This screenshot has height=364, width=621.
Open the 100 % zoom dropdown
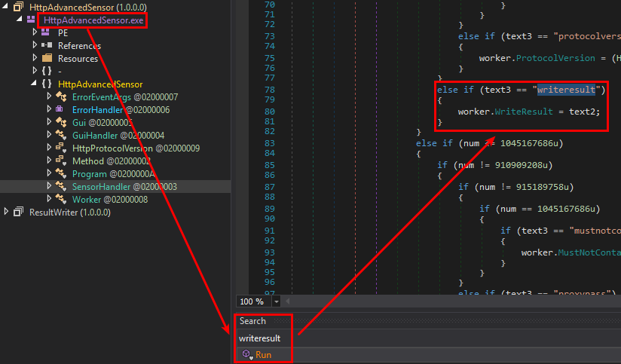pyautogui.click(x=276, y=301)
